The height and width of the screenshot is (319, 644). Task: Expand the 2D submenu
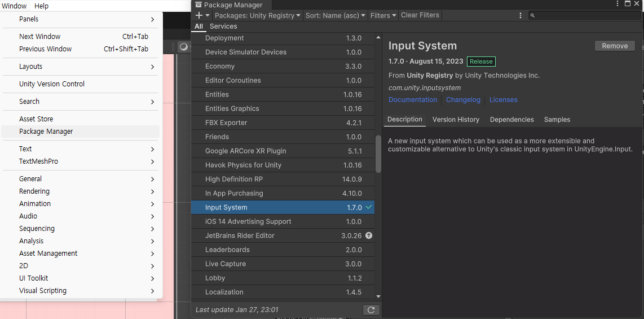point(81,265)
